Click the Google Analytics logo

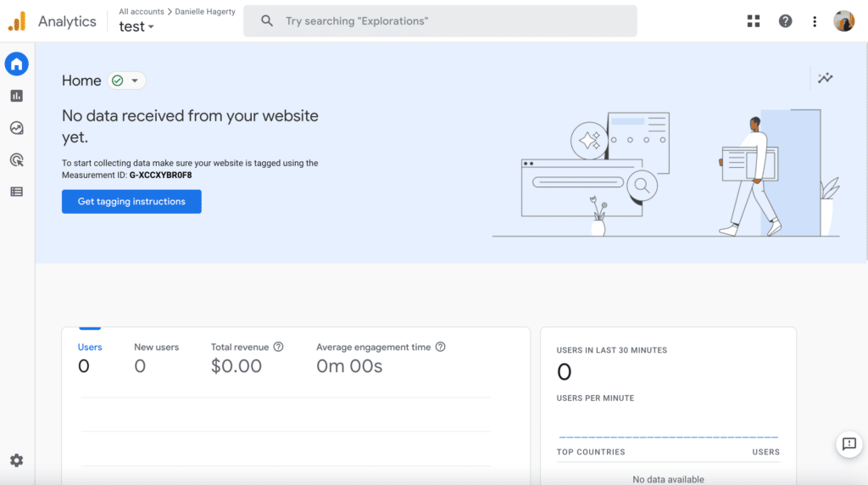pos(17,21)
